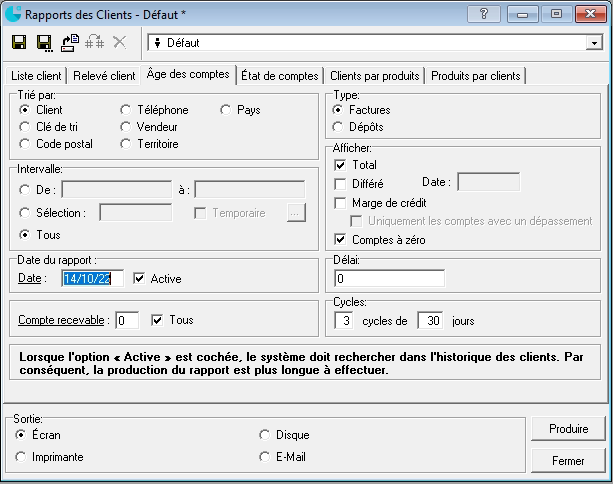The image size is (613, 484).
Task: Click the ellipsis button beside Temporaire
Action: (294, 212)
